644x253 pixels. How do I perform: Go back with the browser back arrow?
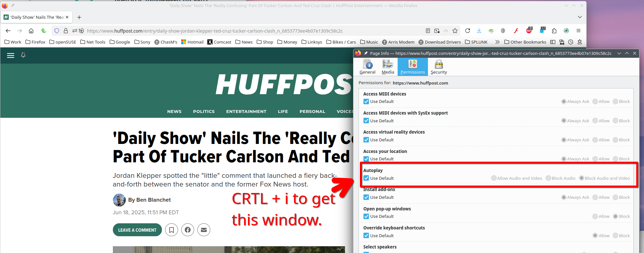[x=8, y=31]
